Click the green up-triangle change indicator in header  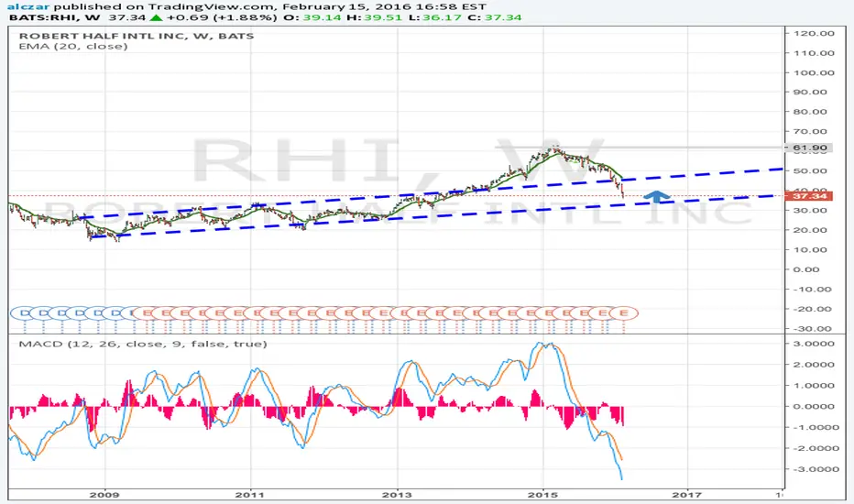pos(157,17)
